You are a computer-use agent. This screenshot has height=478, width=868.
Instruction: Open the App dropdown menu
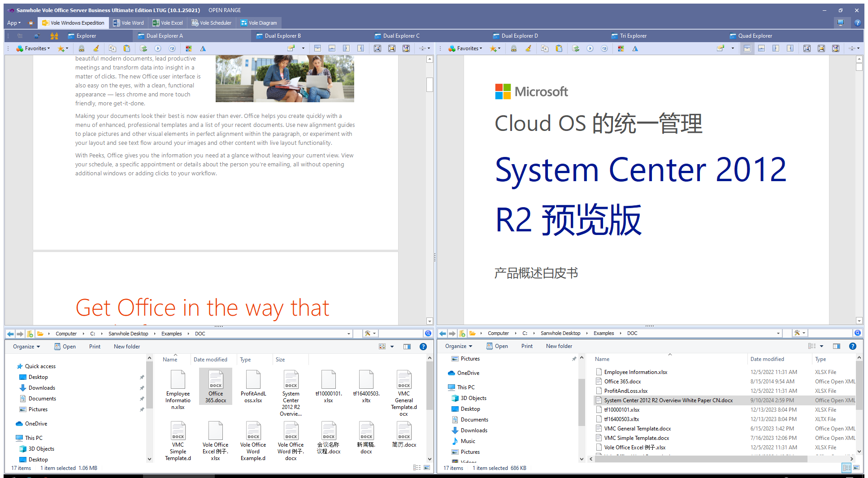(x=14, y=23)
